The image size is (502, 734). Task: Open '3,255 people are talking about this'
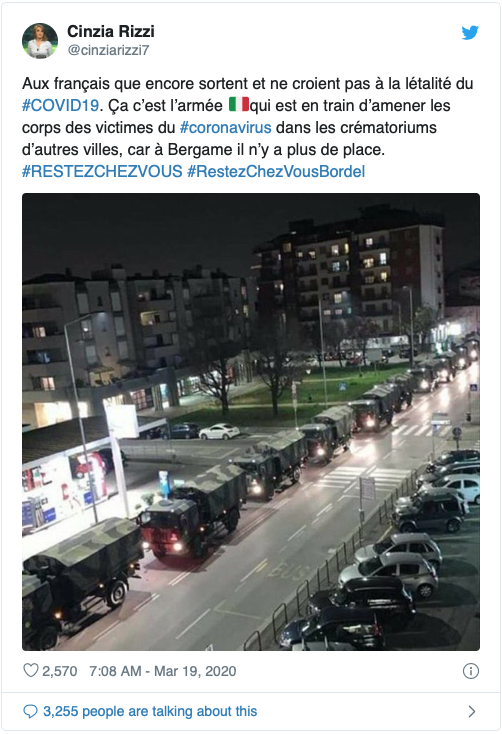(x=150, y=712)
